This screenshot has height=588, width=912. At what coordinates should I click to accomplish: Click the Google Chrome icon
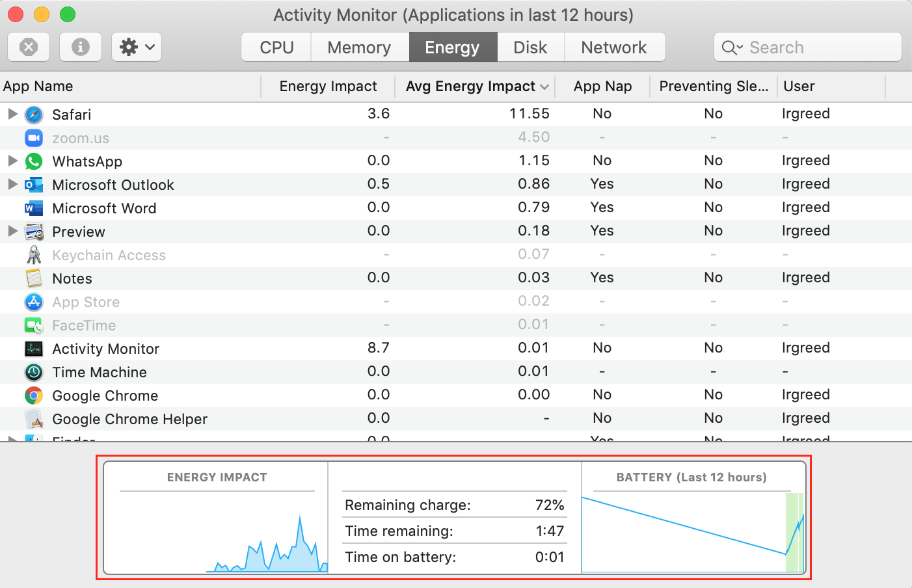(34, 395)
